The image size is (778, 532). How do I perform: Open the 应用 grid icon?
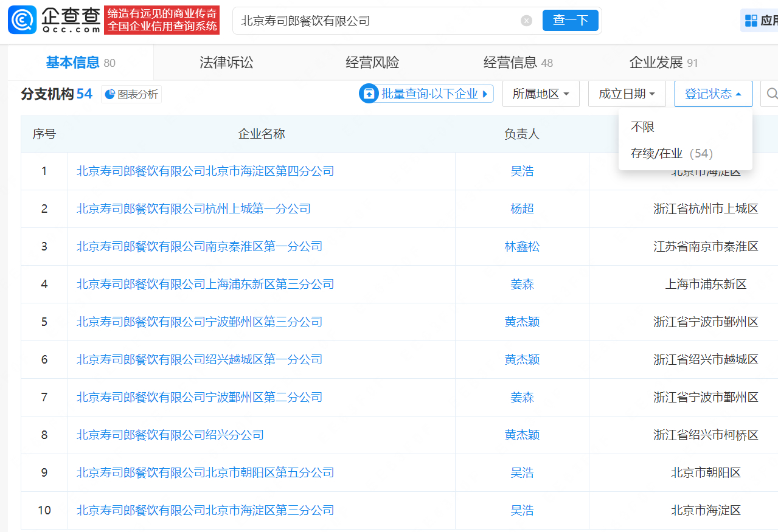coord(751,21)
